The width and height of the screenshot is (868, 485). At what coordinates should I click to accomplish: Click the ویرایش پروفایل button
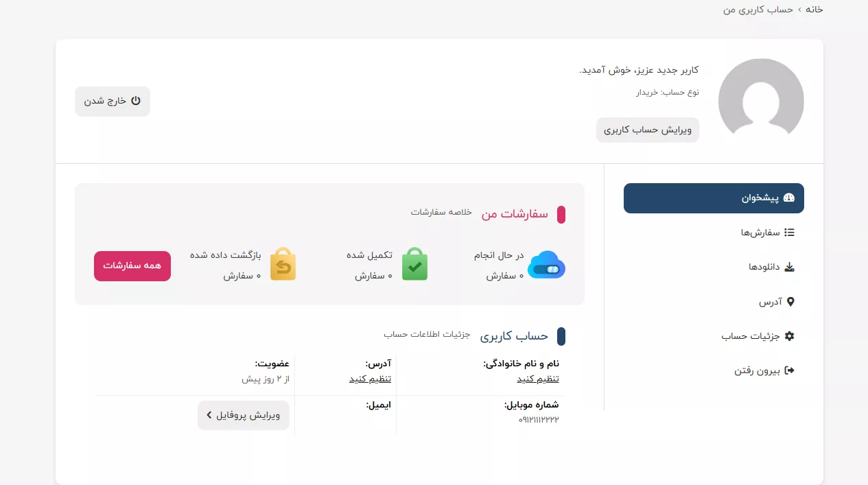point(244,415)
